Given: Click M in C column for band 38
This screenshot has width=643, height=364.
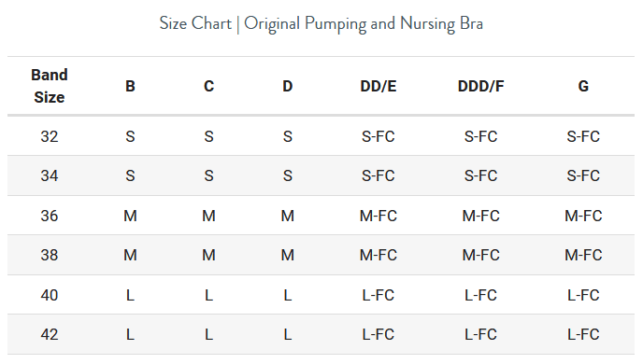Looking at the screenshot, I should (x=208, y=255).
